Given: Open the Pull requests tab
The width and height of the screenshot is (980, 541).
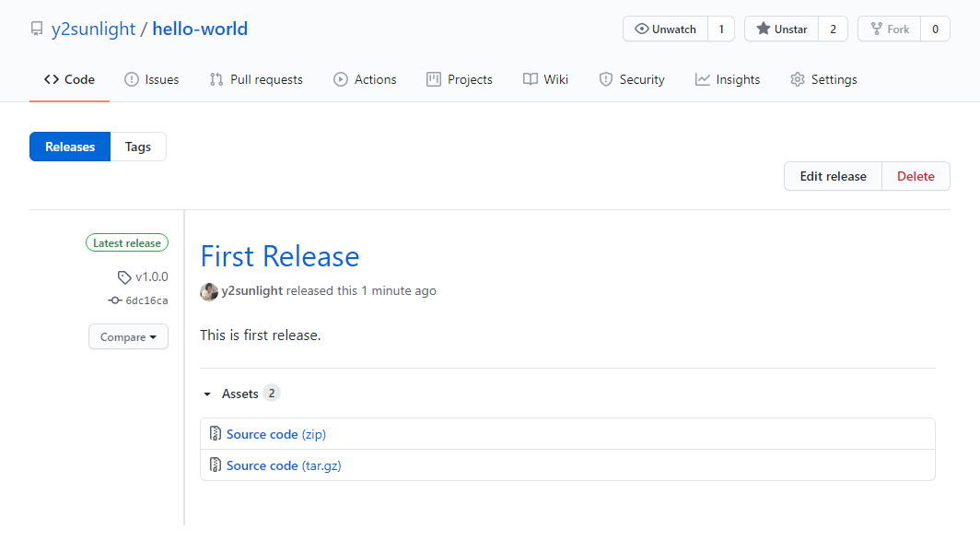Looking at the screenshot, I should click(x=256, y=80).
